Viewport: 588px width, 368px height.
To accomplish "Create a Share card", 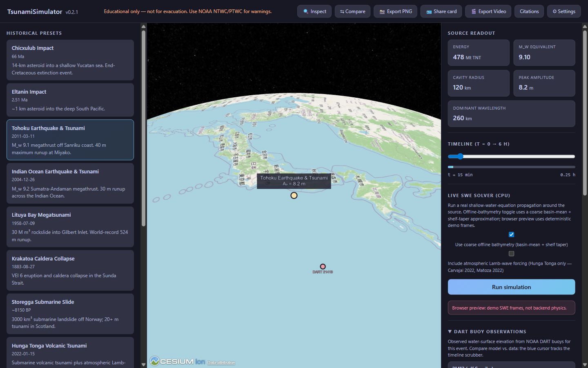I will click(441, 11).
